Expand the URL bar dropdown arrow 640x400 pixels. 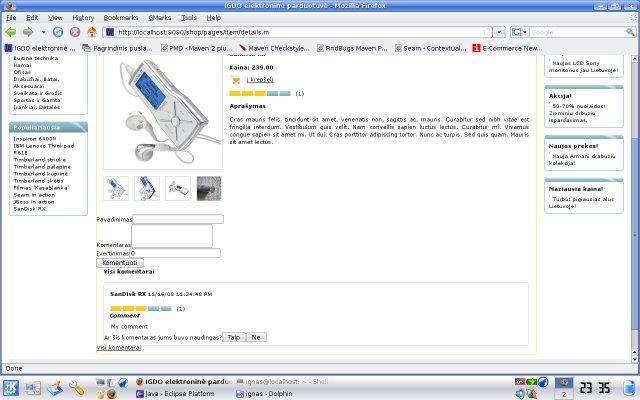click(499, 32)
